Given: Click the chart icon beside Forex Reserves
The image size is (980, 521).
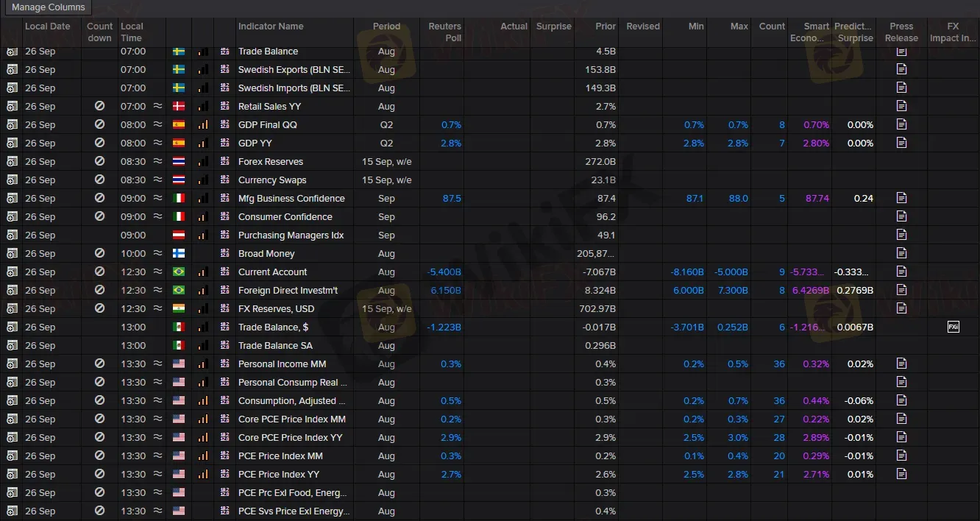Looking at the screenshot, I should [224, 161].
